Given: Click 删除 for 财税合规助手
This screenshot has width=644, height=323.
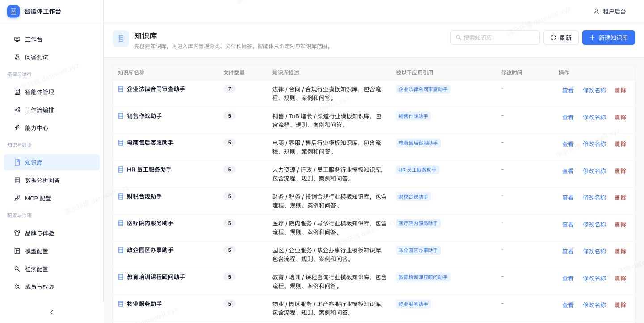Looking at the screenshot, I should [x=621, y=198].
